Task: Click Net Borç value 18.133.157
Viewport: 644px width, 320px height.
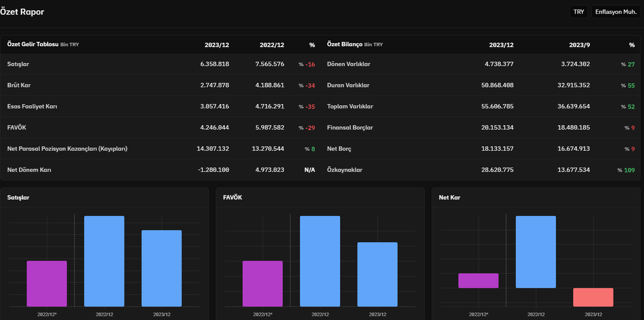Action: coord(497,149)
